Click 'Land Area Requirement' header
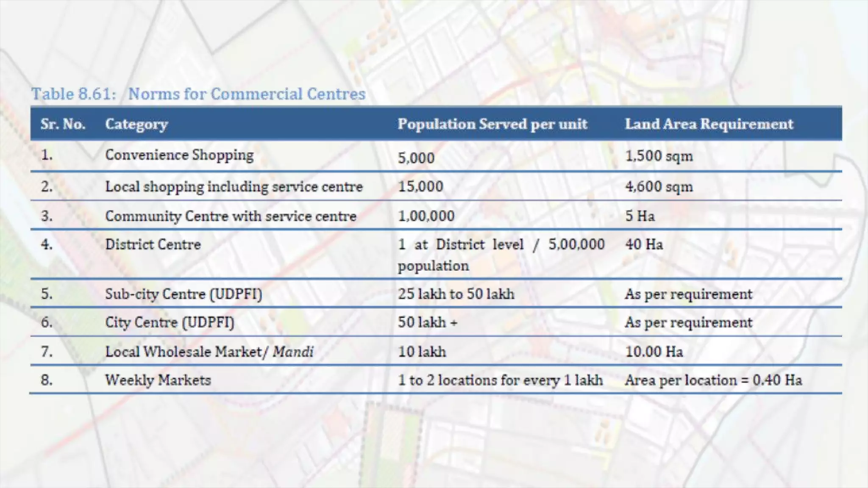 pyautogui.click(x=709, y=124)
